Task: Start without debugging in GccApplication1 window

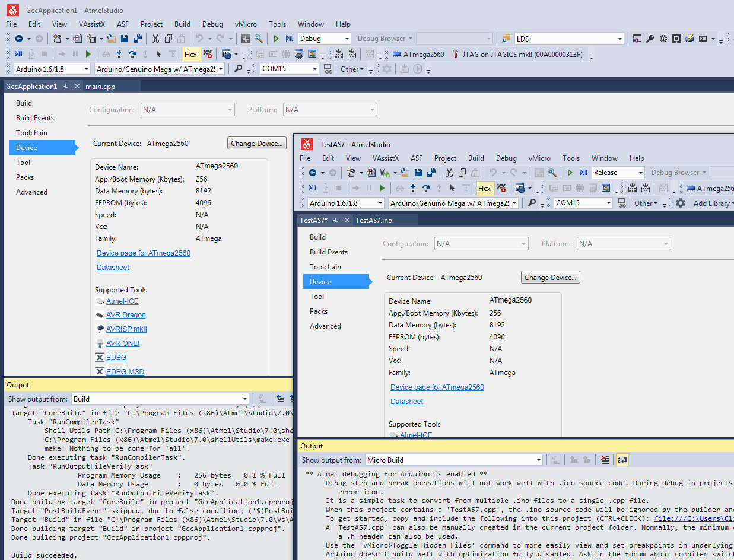Action: [276, 39]
